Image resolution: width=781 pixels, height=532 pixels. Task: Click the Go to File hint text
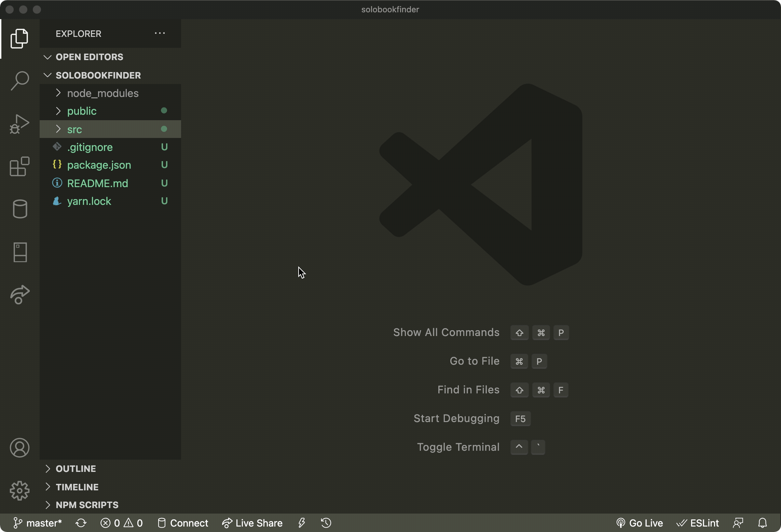[x=475, y=361]
